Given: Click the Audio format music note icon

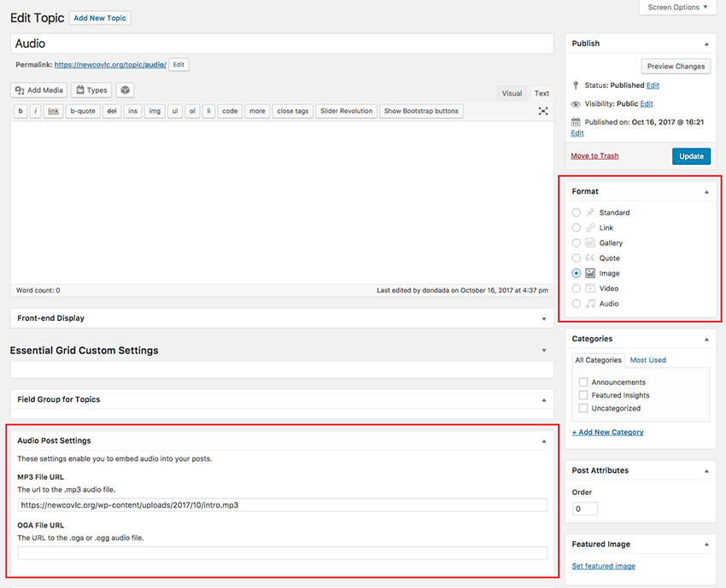Looking at the screenshot, I should pyautogui.click(x=590, y=304).
